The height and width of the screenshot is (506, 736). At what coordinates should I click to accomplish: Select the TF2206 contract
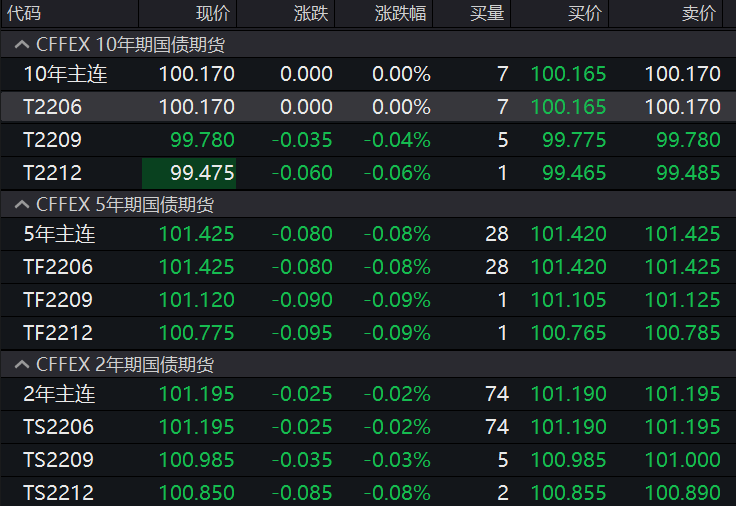tap(58, 267)
